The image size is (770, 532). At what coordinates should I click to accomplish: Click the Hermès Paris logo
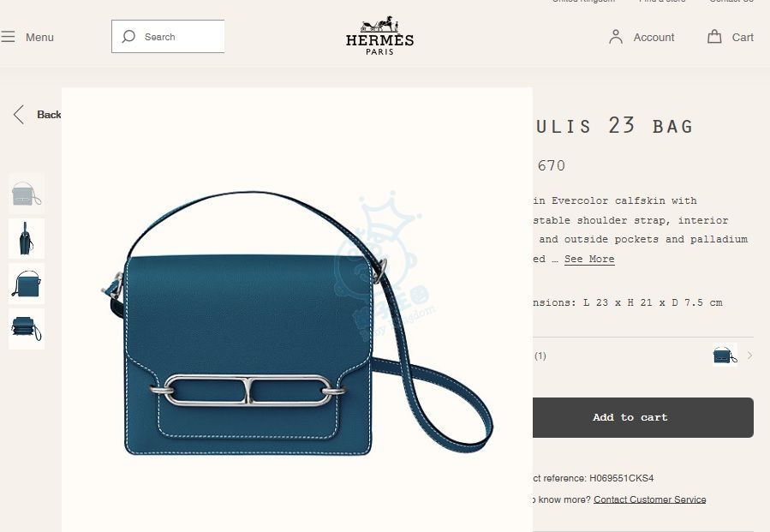pos(379,35)
